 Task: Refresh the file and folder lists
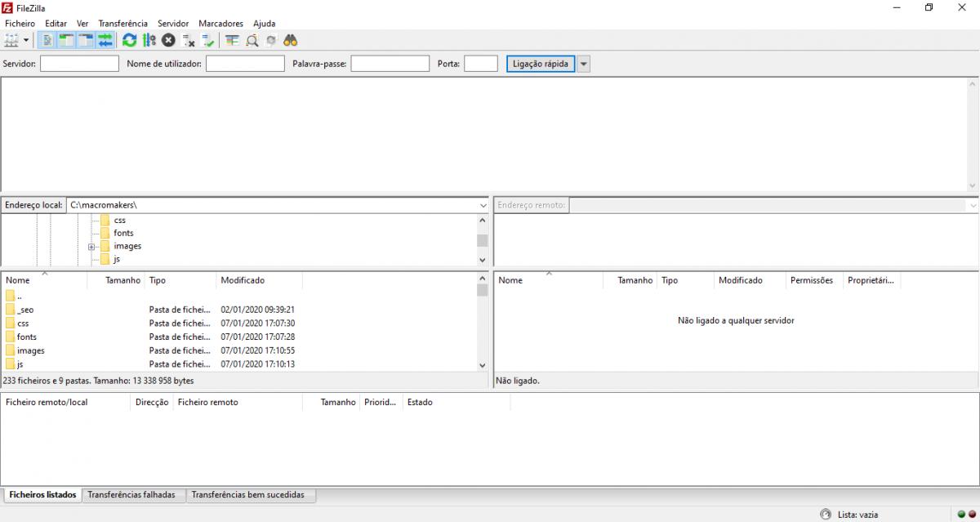[x=129, y=40]
